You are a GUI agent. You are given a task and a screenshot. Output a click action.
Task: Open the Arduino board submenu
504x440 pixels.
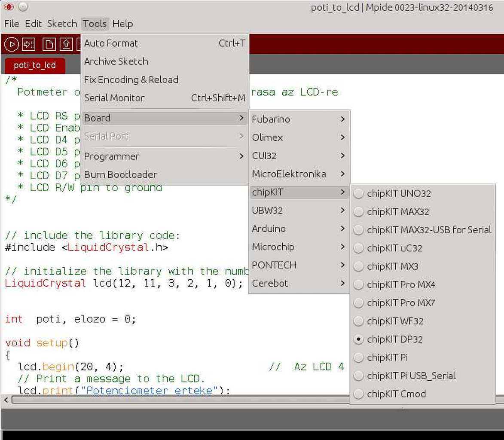[x=299, y=229]
